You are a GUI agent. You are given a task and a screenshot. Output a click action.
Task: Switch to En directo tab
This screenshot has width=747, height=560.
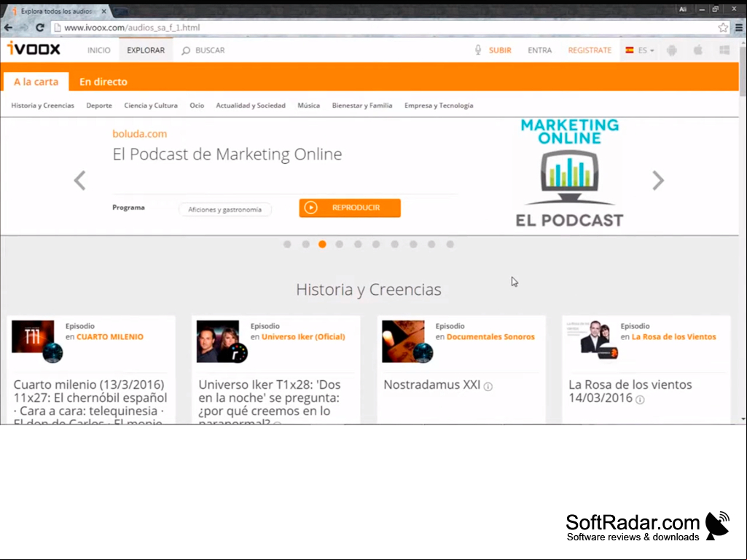pyautogui.click(x=103, y=82)
